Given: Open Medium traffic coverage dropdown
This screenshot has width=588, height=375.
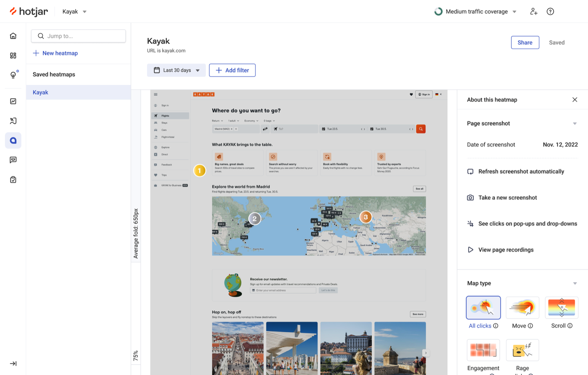Looking at the screenshot, I should (475, 11).
